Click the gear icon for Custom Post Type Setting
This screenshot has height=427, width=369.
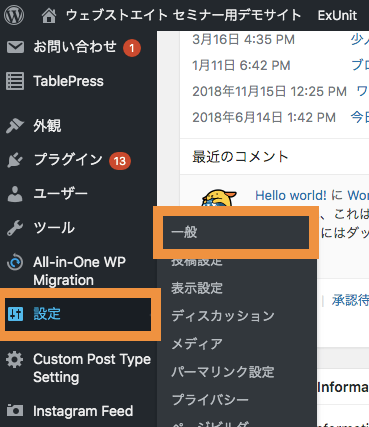(15, 360)
